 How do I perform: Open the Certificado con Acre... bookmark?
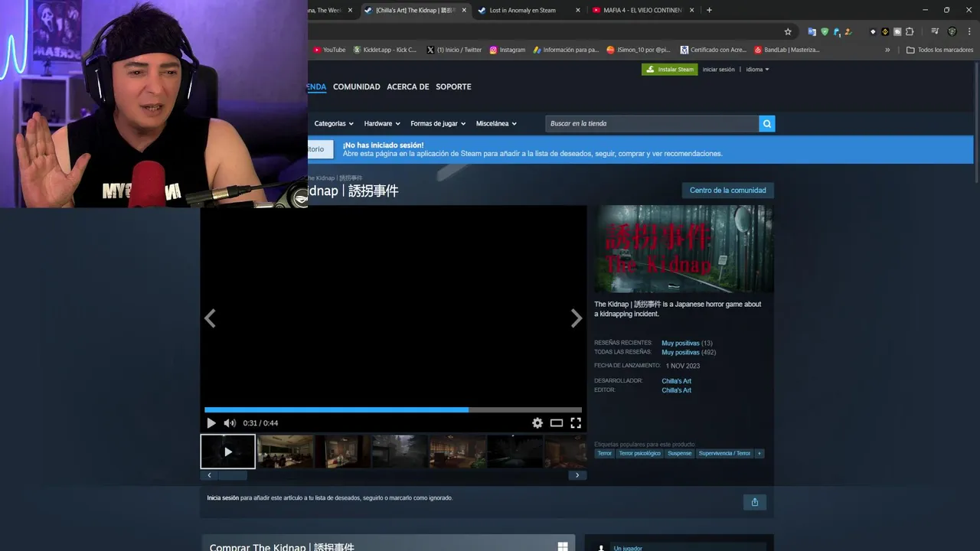(x=713, y=51)
